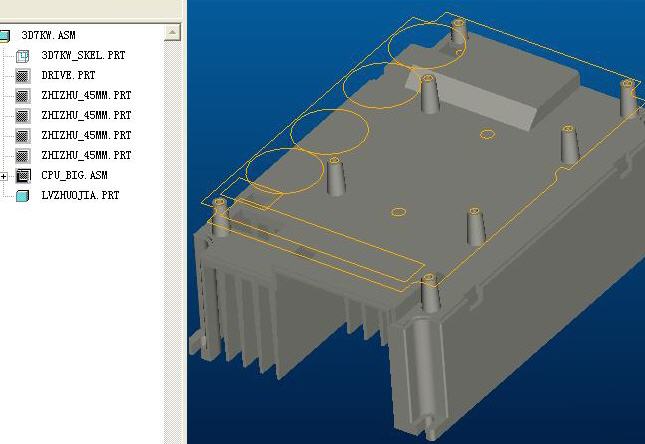Viewport: 645px width, 444px height.
Task: Select the 3D7KW_SKEL.PRT label in model tree
Action: coord(84,55)
